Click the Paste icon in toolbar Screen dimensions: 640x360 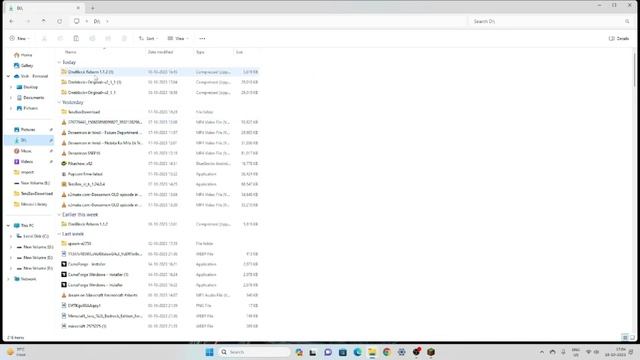(x=76, y=38)
